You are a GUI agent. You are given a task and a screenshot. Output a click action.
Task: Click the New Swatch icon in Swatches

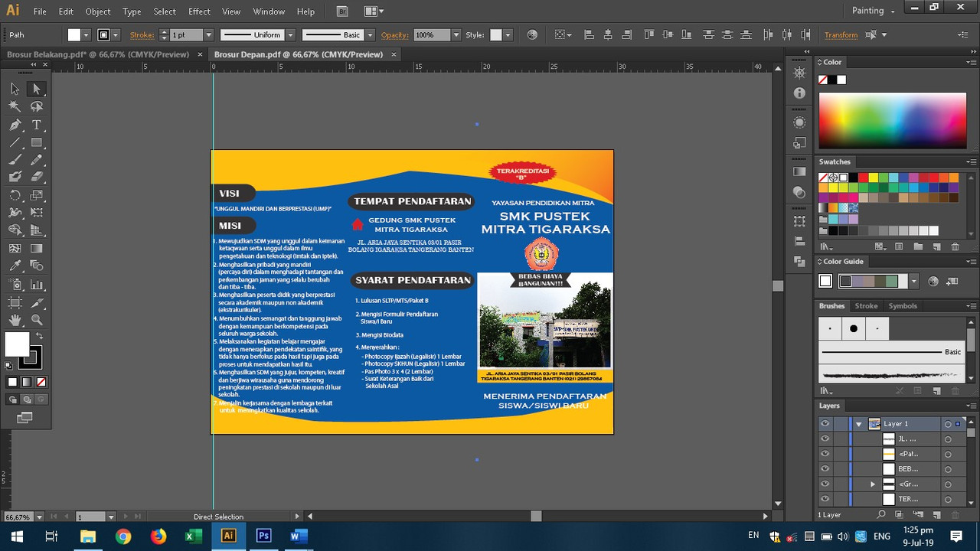(x=936, y=247)
